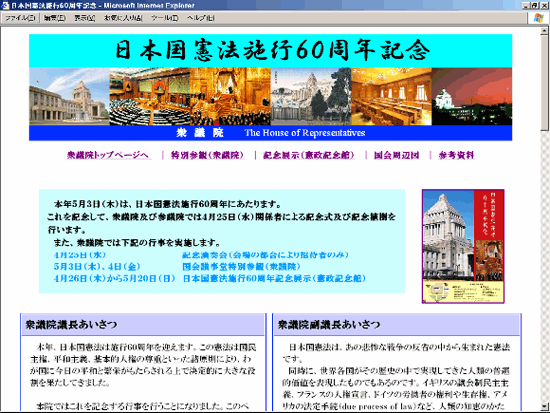Click 記念演奏会 event link

tap(265, 255)
